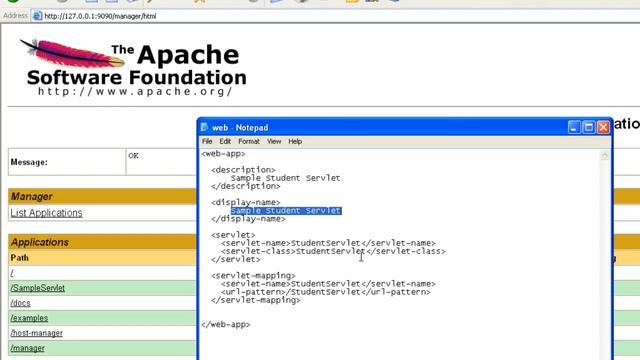Viewport: 640px width, 360px height.
Task: Maximize the web - Notepad window
Action: pos(589,127)
